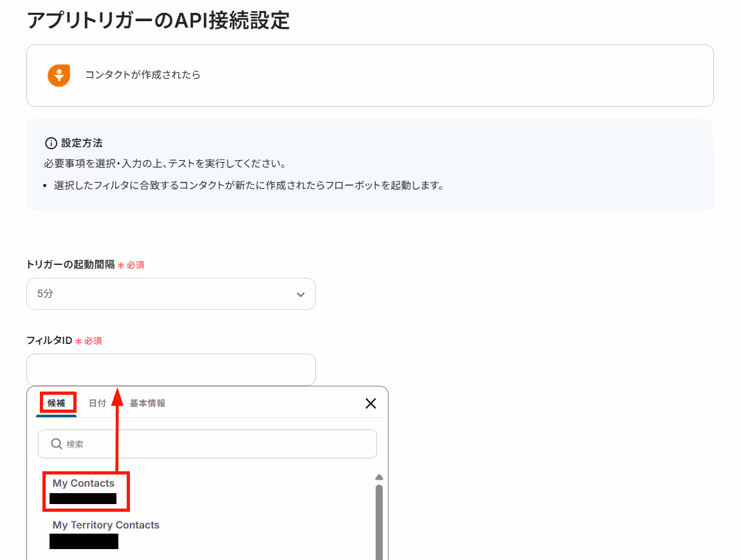Click the 検索 search field
Viewport: 741px width, 560px height.
[208, 444]
